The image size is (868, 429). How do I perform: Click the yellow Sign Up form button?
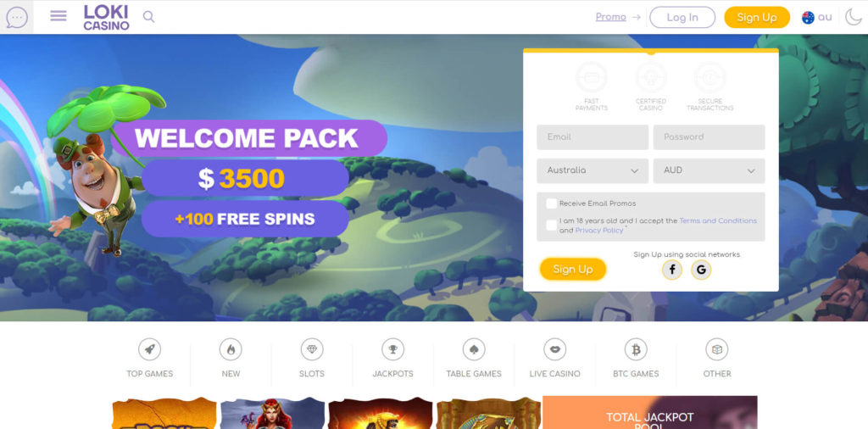573,269
